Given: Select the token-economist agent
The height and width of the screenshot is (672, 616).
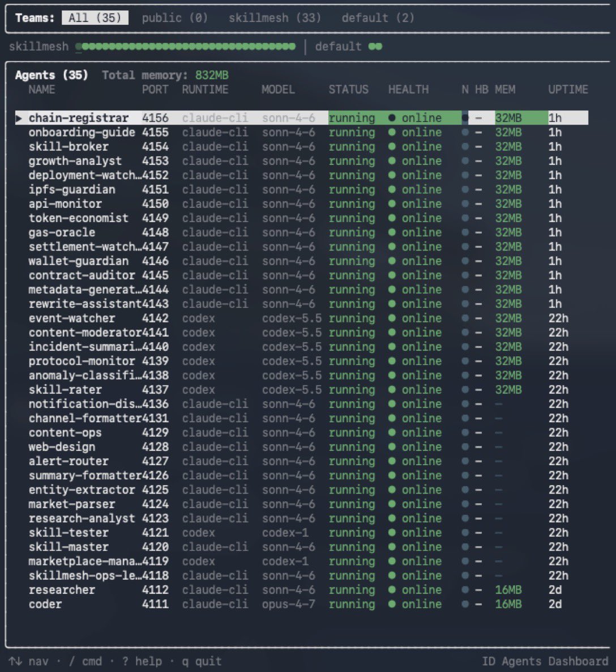Looking at the screenshot, I should point(302,218).
